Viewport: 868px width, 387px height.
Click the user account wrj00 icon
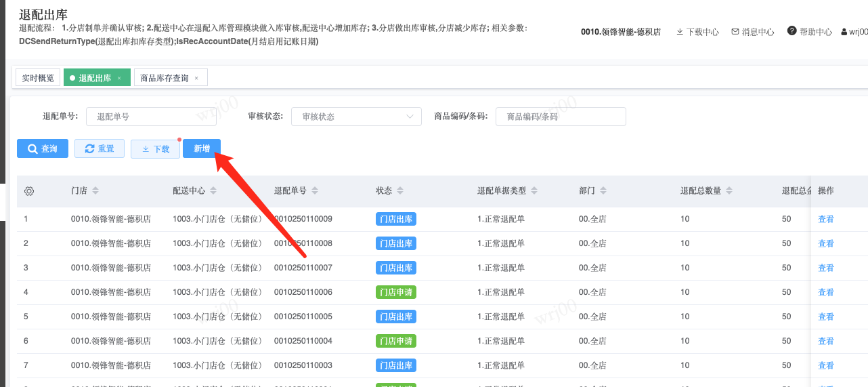coord(844,32)
